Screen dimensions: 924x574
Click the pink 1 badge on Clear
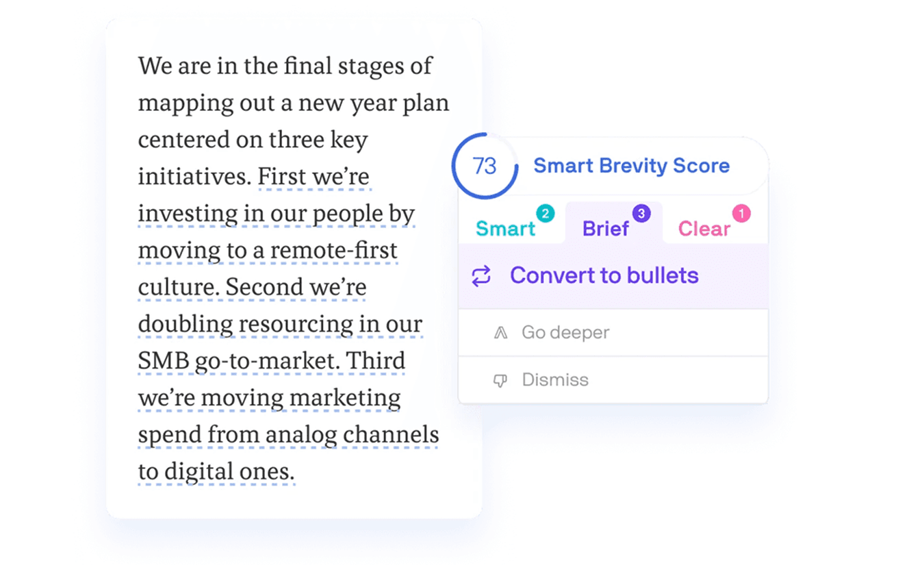(741, 214)
